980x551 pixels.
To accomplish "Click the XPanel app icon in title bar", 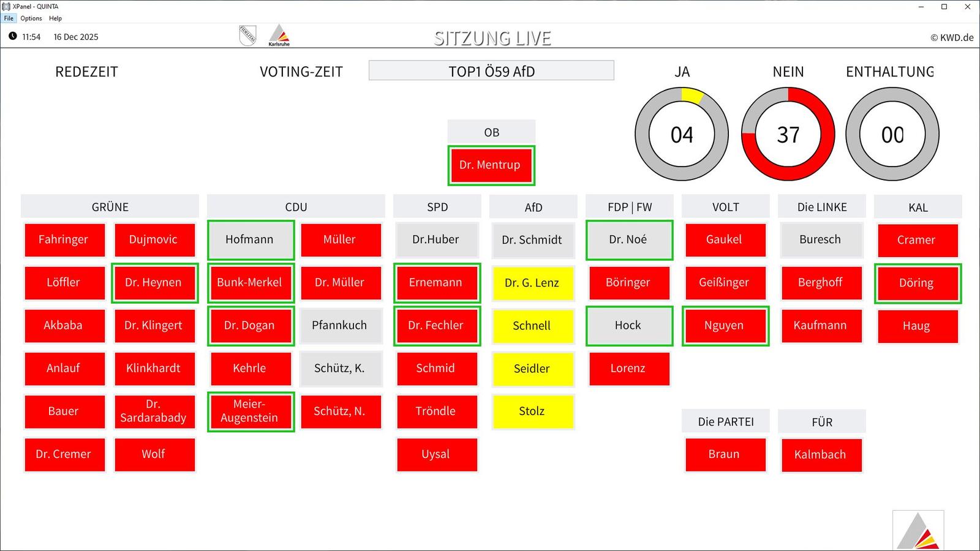I will pyautogui.click(x=6, y=6).
